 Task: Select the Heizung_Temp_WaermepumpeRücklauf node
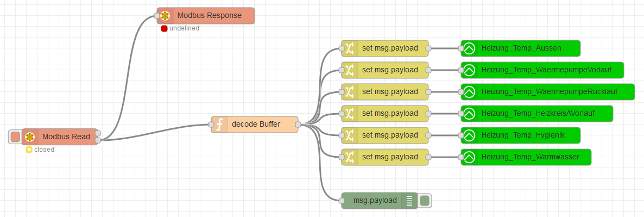[547, 92]
